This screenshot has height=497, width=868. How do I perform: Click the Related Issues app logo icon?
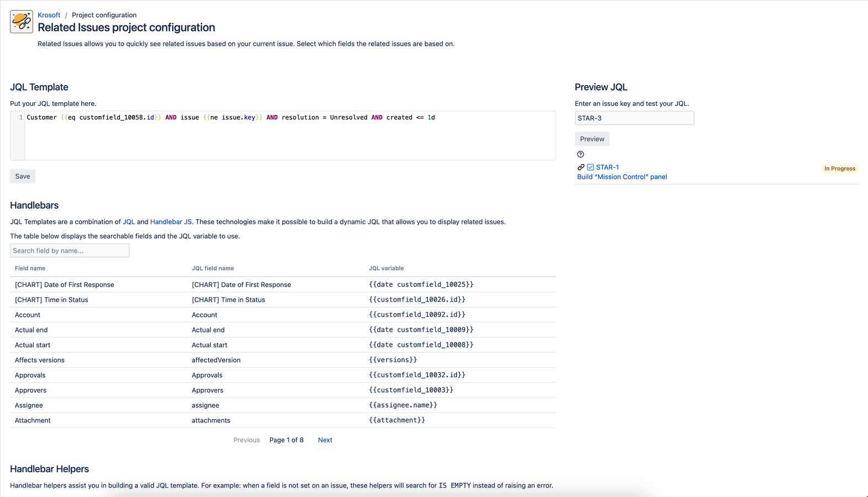(x=22, y=22)
